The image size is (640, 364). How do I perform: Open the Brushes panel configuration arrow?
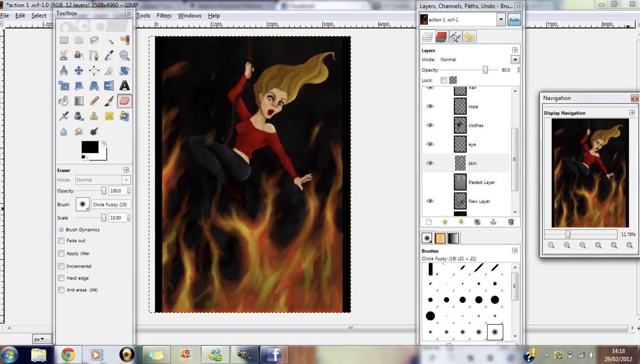pyautogui.click(x=515, y=250)
